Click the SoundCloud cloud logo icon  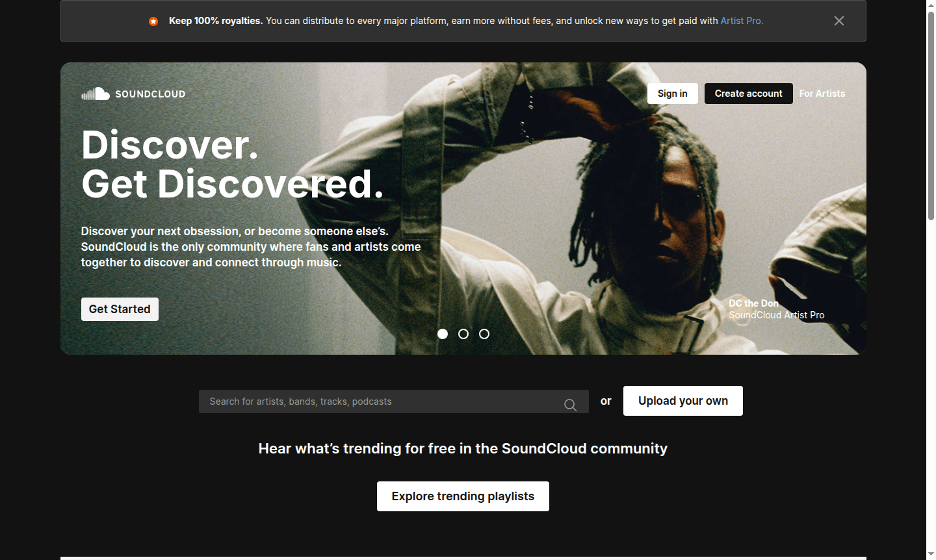click(96, 94)
